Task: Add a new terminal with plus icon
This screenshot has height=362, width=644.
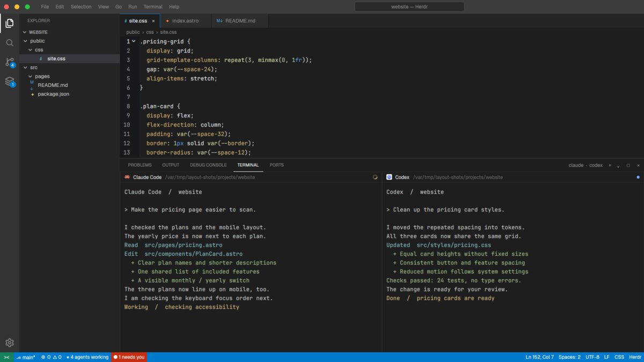Action: [610, 165]
